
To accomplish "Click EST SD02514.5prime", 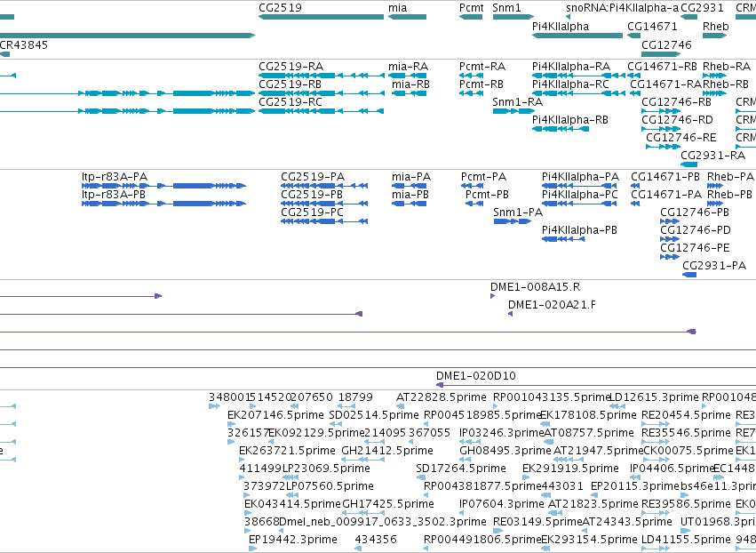I will [x=374, y=415].
